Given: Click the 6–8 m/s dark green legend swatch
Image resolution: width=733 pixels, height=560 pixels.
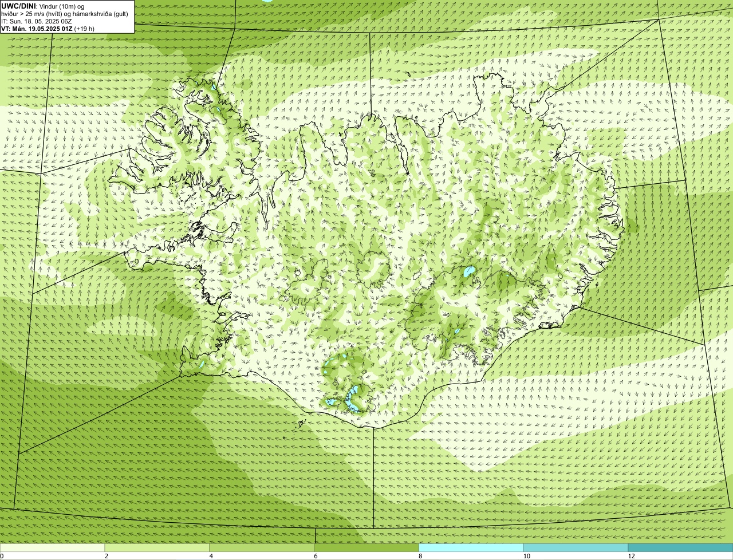Looking at the screenshot, I should click(367, 547).
